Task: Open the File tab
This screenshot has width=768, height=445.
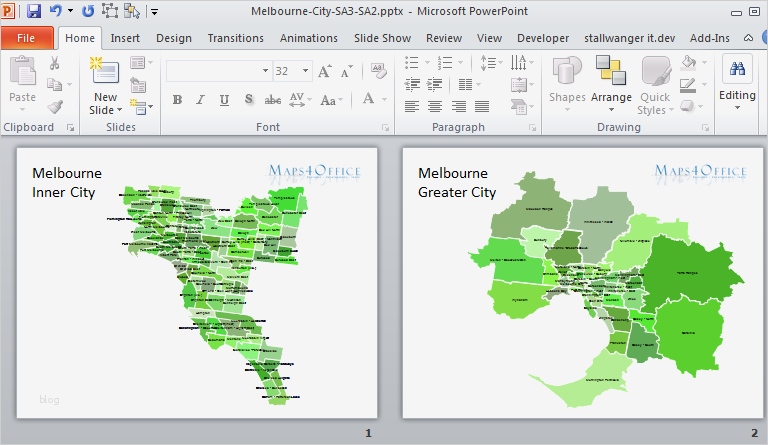Action: point(26,38)
